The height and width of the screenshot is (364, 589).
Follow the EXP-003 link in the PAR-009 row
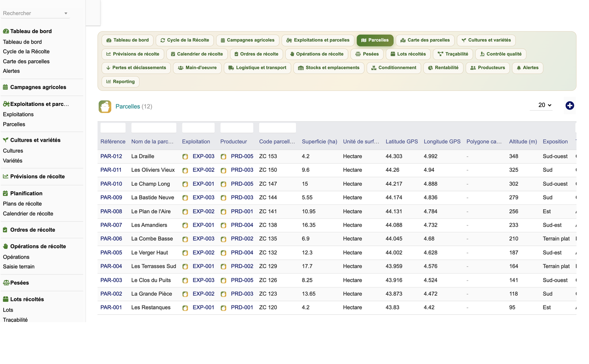click(x=203, y=197)
